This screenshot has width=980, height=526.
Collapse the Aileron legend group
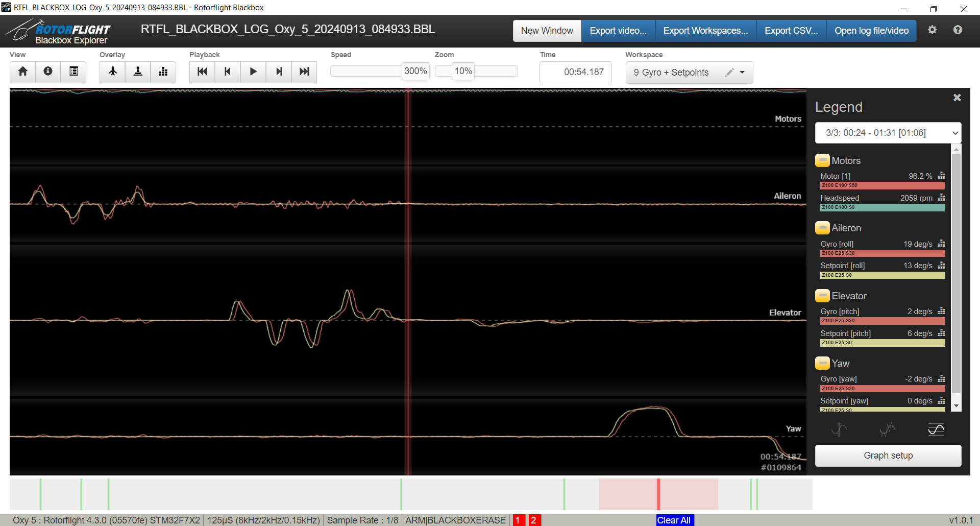pyautogui.click(x=822, y=228)
